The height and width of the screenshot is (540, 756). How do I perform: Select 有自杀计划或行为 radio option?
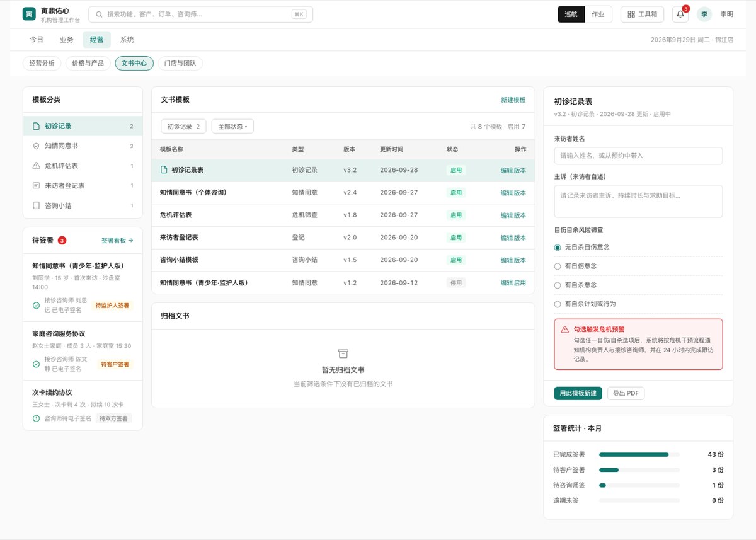pyautogui.click(x=558, y=304)
